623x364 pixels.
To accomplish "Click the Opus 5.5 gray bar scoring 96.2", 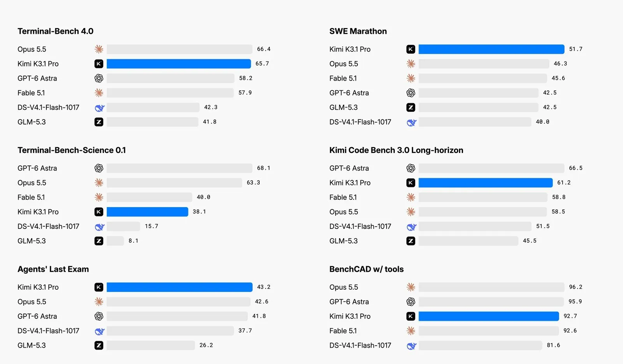I will (x=491, y=287).
